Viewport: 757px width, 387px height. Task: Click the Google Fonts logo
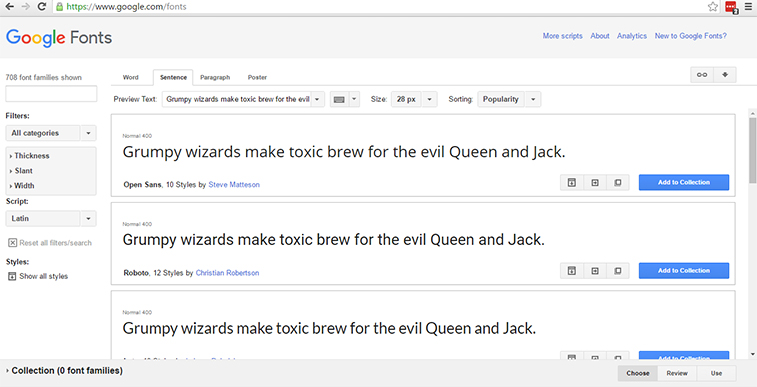pyautogui.click(x=59, y=38)
